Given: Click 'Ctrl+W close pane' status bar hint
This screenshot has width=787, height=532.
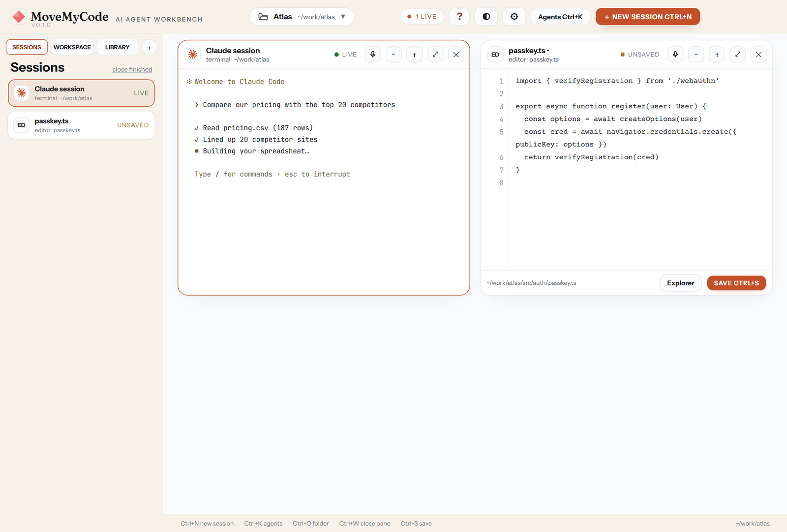Looking at the screenshot, I should [364, 524].
